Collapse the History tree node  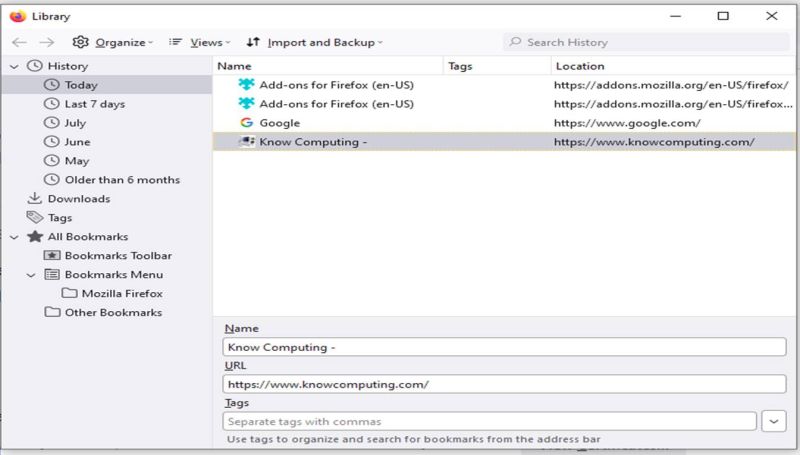[x=14, y=66]
